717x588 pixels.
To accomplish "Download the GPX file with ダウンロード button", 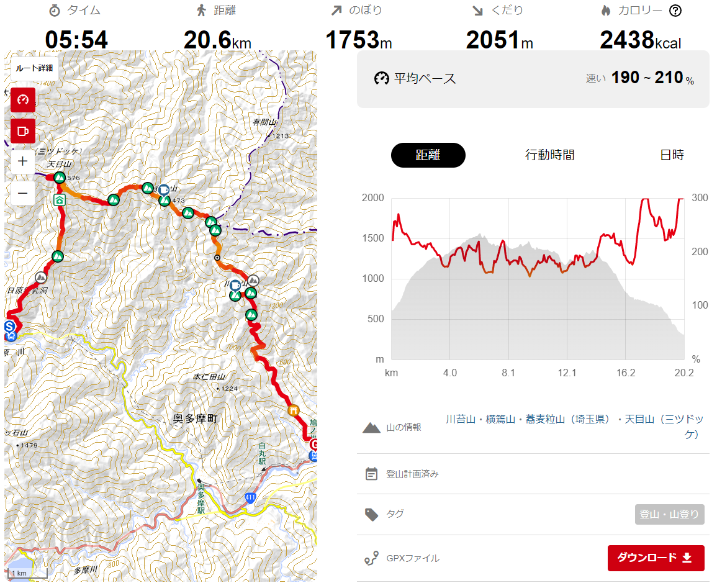I will (656, 558).
